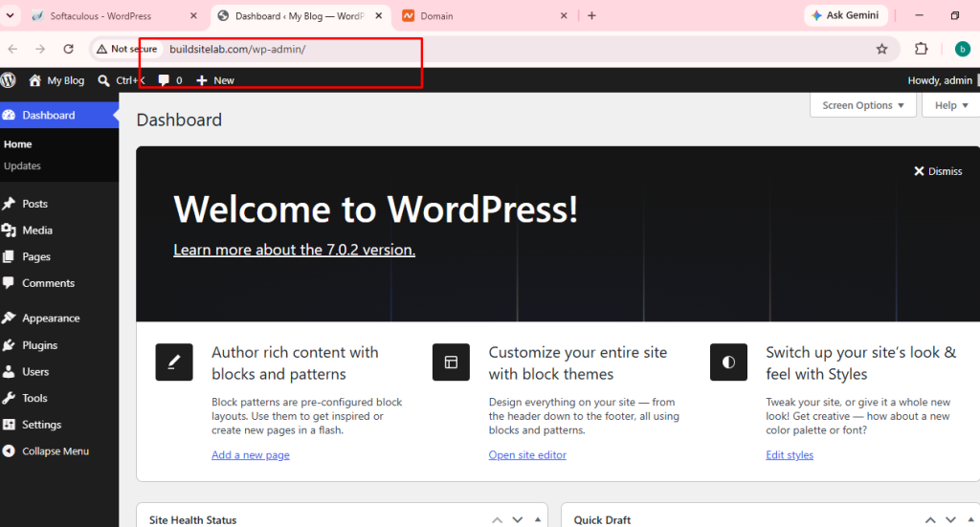The height and width of the screenshot is (527, 980).
Task: Click Edit styles link
Action: tap(790, 454)
